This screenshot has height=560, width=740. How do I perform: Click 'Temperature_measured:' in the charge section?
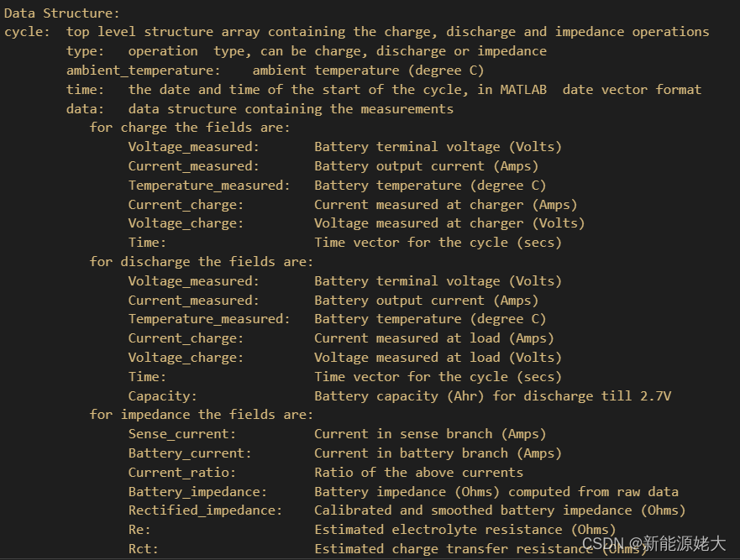point(209,186)
